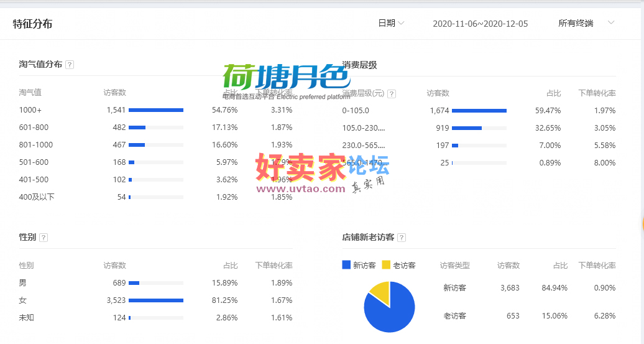Select the 105.0-230 consumption level row label
644x344 pixels.
coord(364,128)
